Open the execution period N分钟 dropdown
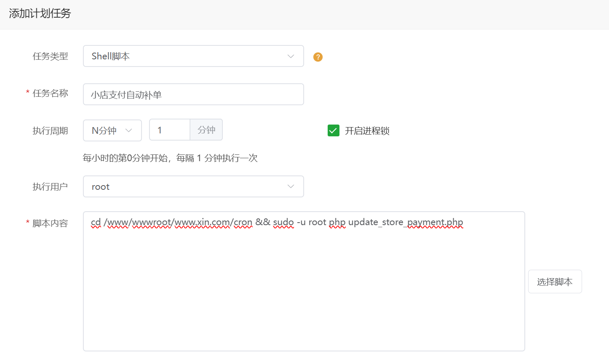 coord(112,130)
